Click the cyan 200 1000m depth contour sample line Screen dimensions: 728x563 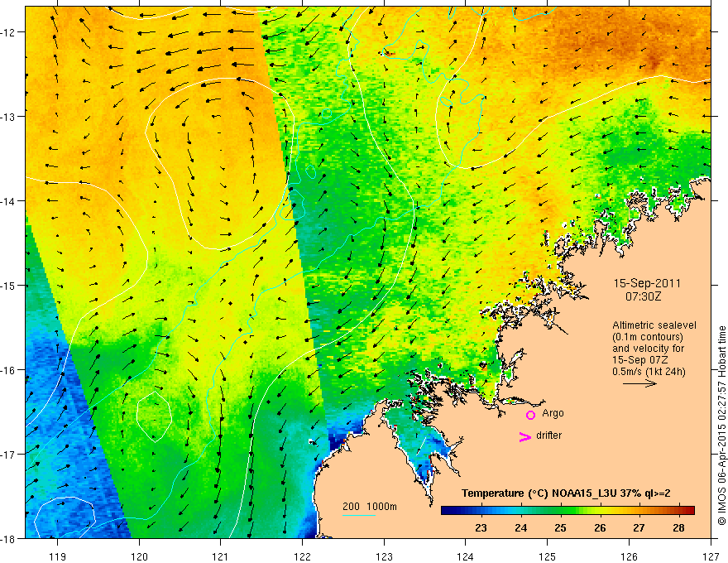(x=359, y=515)
